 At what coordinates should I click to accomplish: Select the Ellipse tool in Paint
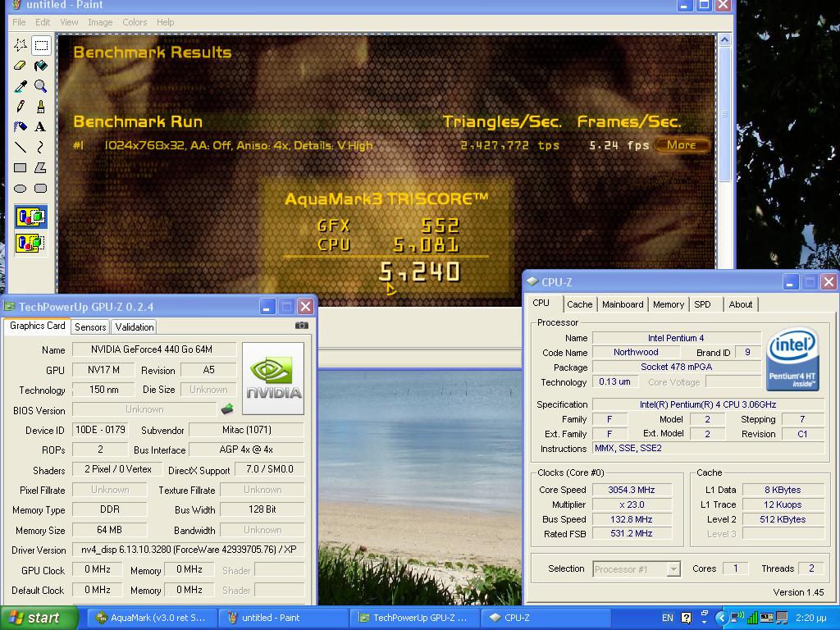(x=21, y=188)
